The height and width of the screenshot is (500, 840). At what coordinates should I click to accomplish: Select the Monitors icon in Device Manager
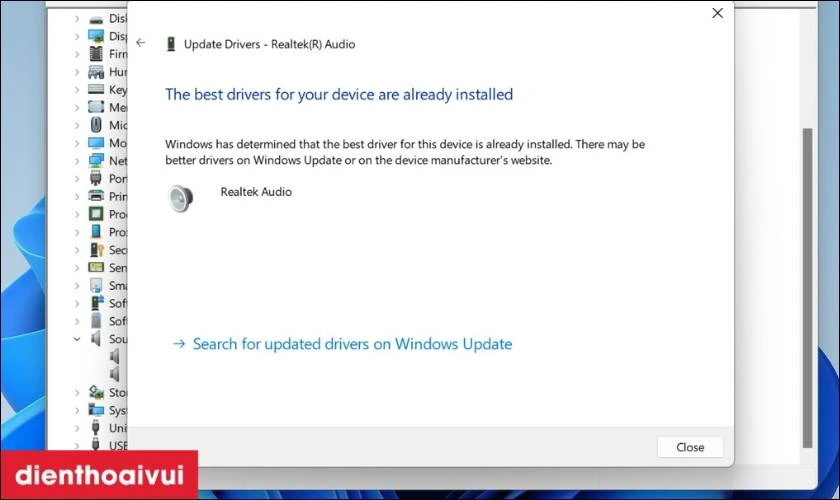click(96, 143)
